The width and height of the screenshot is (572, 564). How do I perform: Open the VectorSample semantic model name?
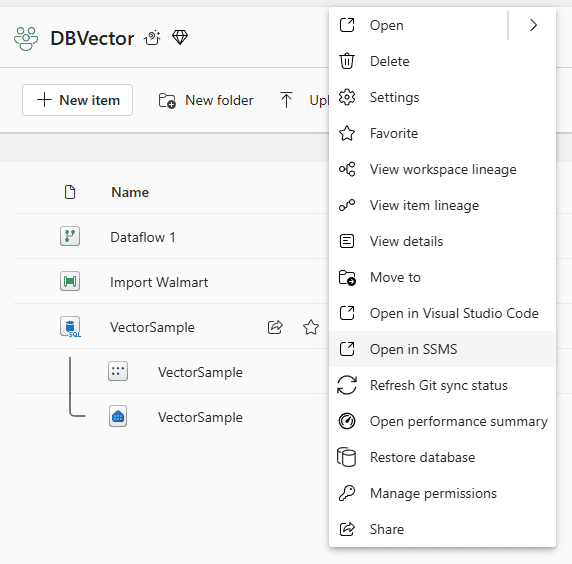tap(200, 372)
